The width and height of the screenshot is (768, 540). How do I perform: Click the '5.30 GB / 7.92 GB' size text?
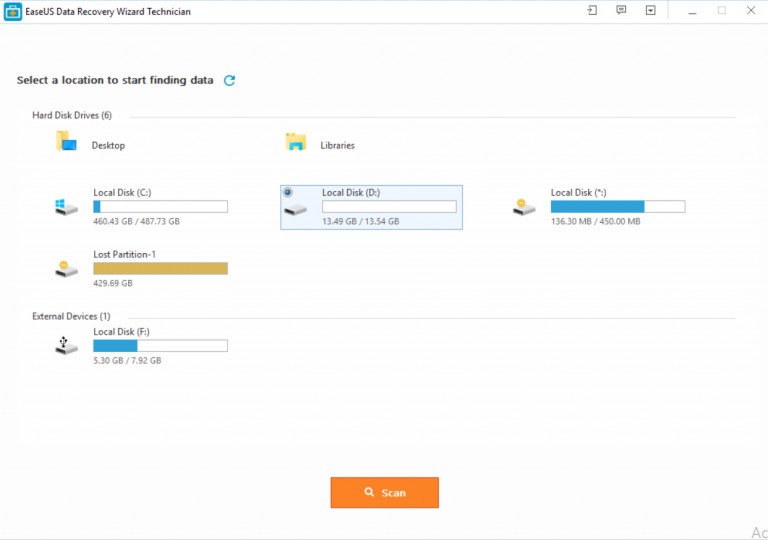[127, 361]
